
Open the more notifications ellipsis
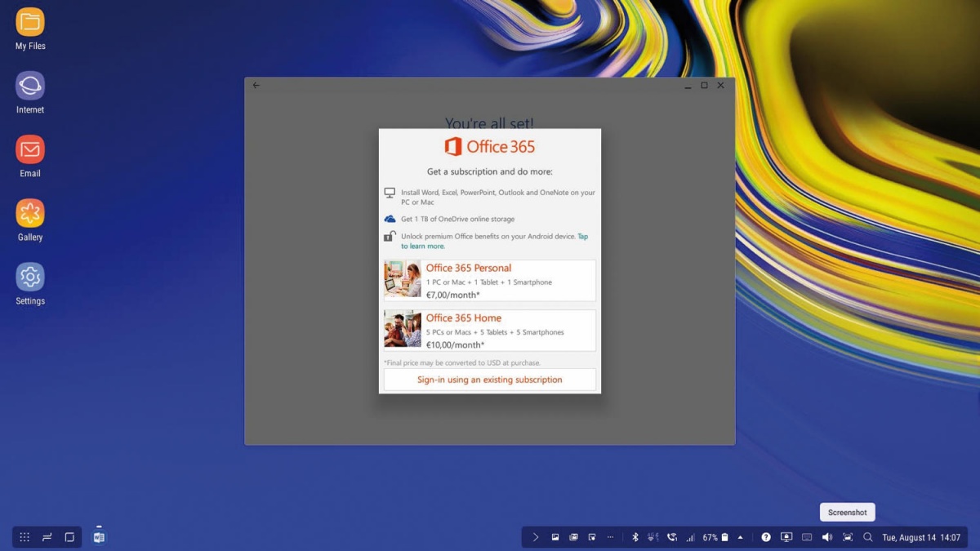pos(609,537)
